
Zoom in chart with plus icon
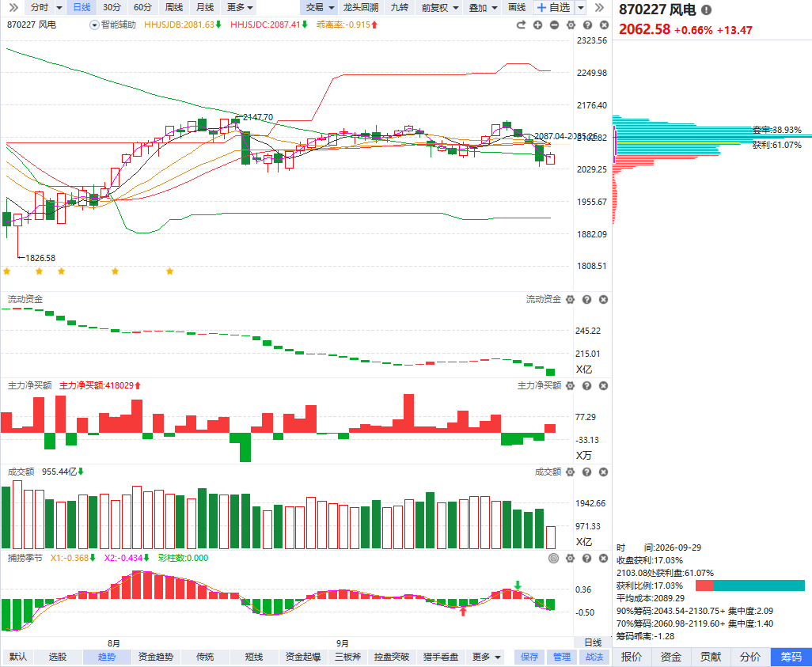coord(537,25)
